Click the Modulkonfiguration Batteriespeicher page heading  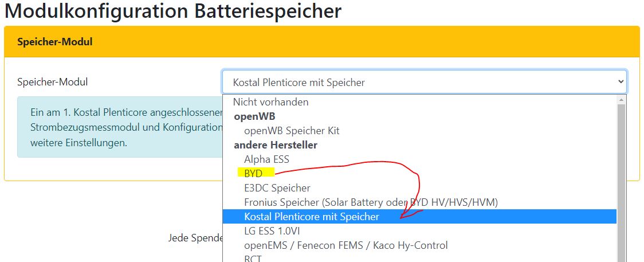click(173, 11)
